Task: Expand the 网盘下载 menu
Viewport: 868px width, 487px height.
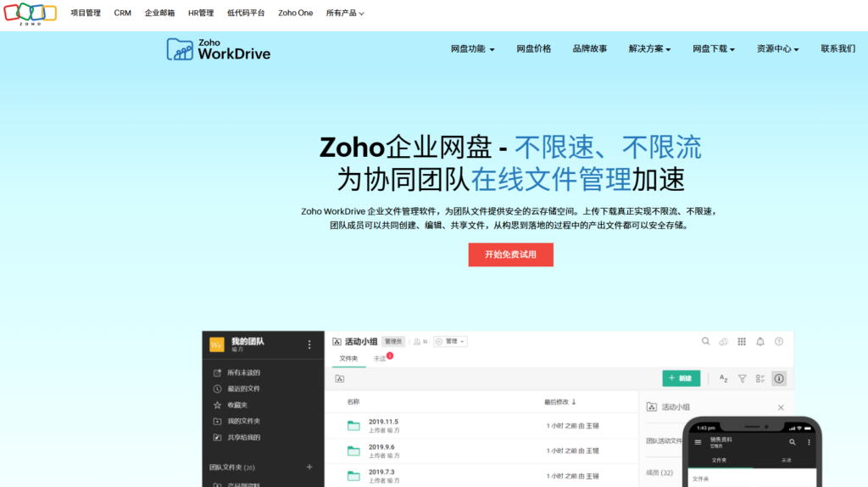Action: pyautogui.click(x=714, y=48)
